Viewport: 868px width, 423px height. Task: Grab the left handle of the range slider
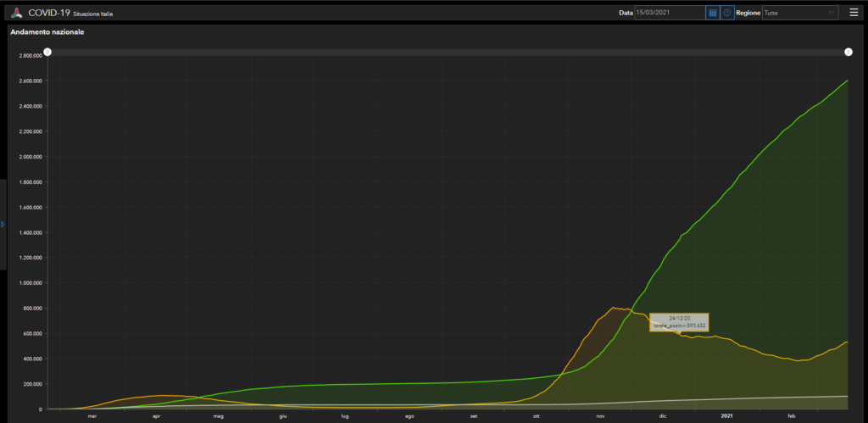(47, 53)
